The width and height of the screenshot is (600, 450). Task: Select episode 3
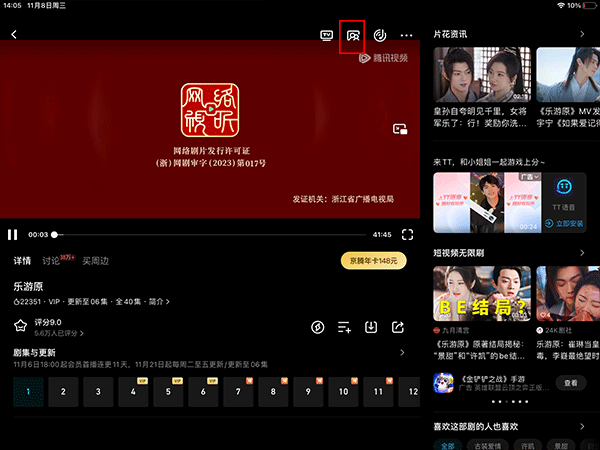pos(98,391)
